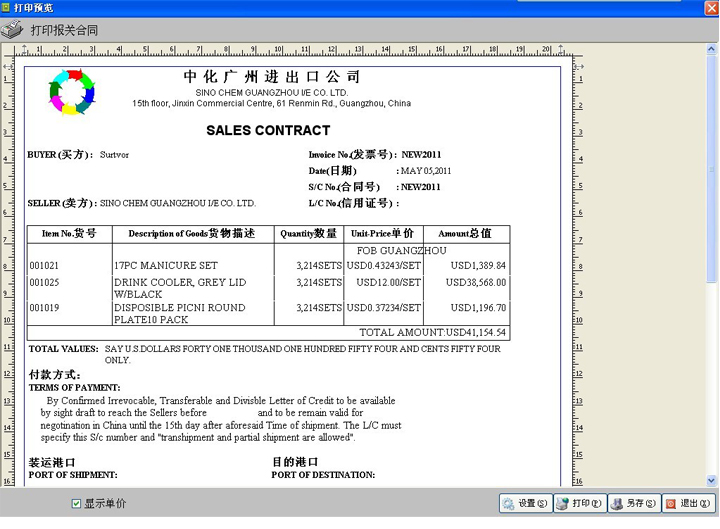Click the printer icon in the toolbar

12,30
